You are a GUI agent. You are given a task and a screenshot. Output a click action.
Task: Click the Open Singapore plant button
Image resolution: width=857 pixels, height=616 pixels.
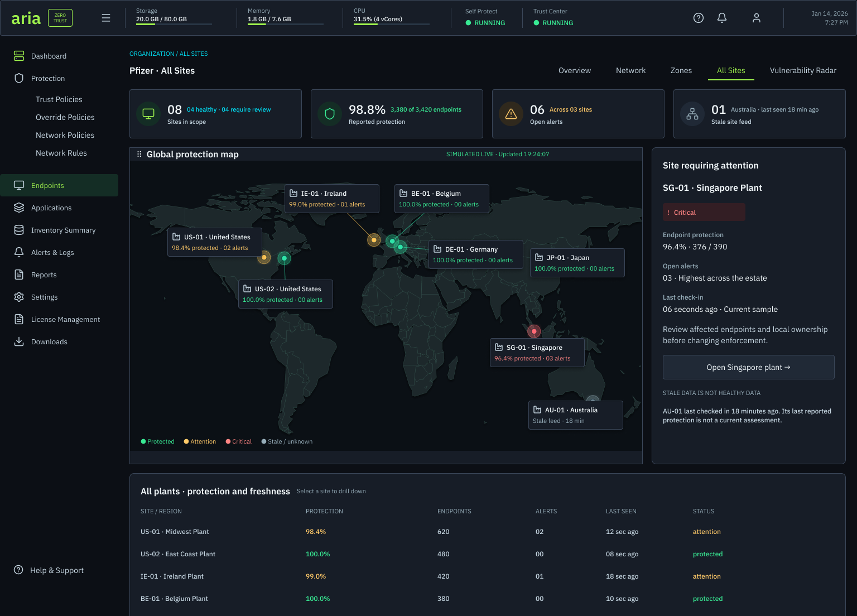coord(748,367)
